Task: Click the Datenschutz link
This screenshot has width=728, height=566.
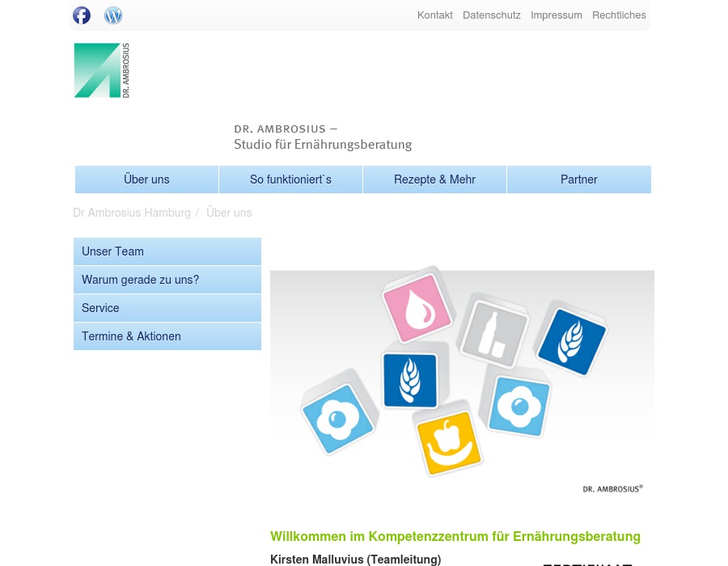Action: (x=492, y=15)
